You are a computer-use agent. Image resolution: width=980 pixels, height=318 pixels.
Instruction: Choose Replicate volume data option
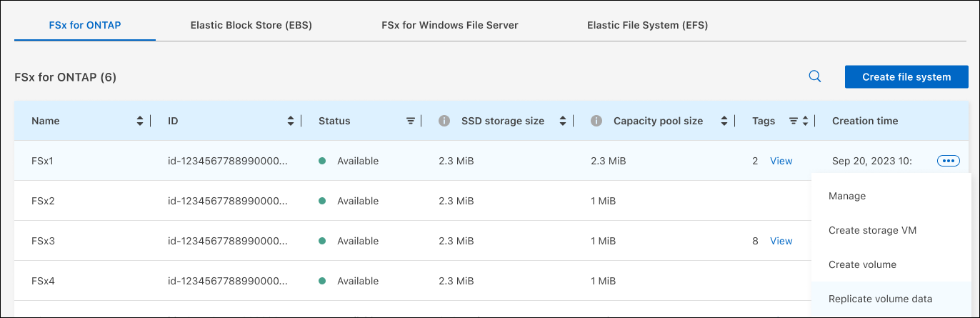click(880, 299)
